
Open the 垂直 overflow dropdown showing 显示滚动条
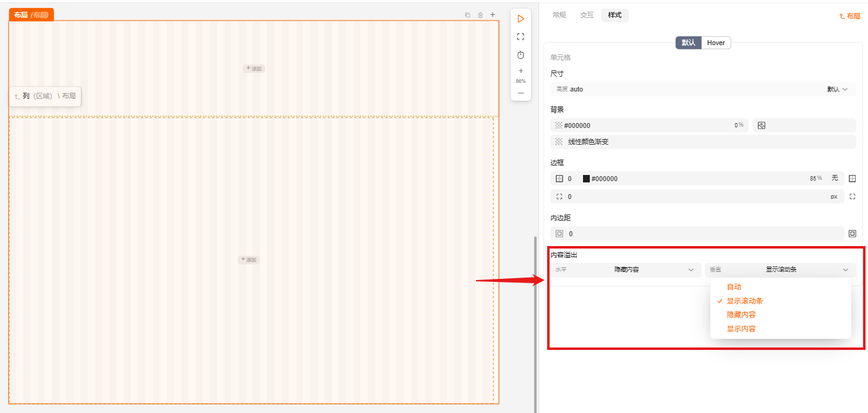780,270
